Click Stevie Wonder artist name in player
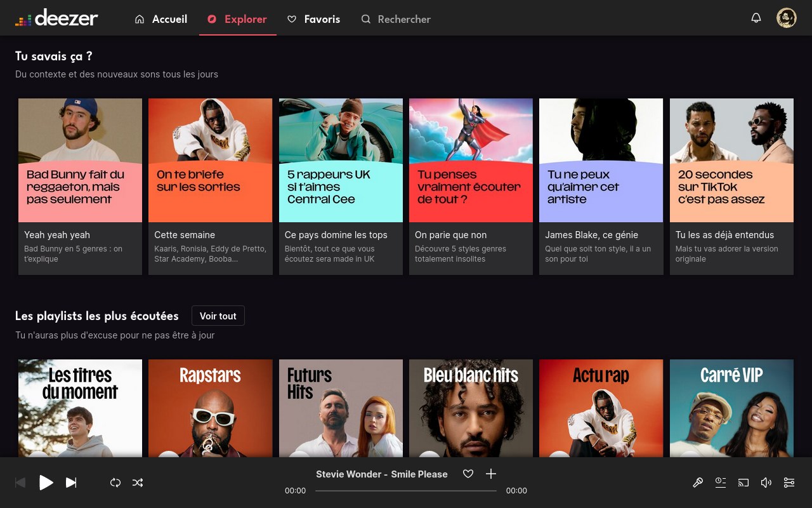The height and width of the screenshot is (508, 812). pyautogui.click(x=348, y=474)
